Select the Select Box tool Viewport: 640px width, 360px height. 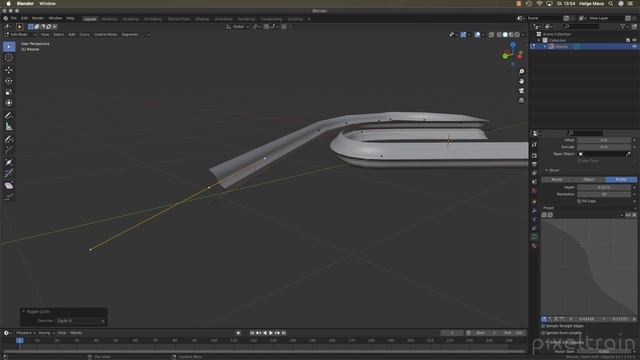[x=9, y=47]
